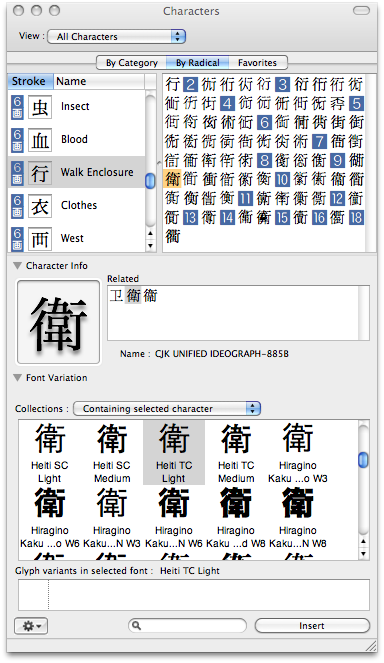Open the View All Characters dropdown

tap(117, 36)
